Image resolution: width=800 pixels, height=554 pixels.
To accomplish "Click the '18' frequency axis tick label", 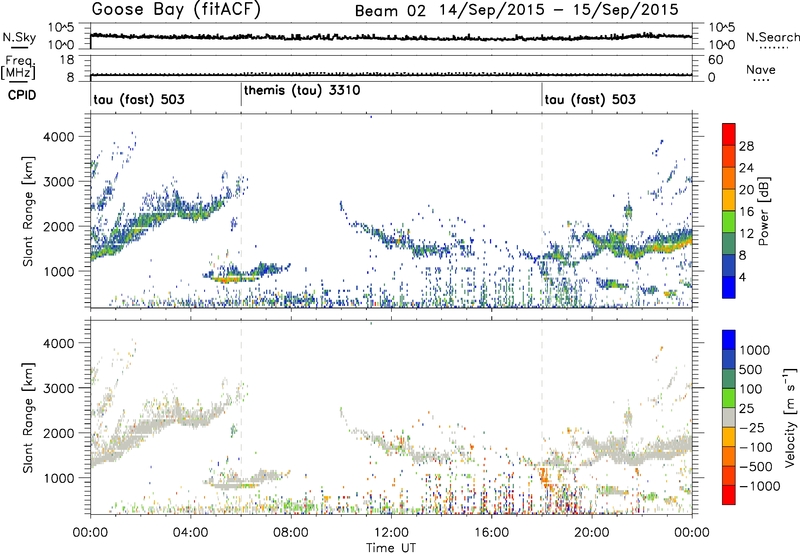I will (67, 60).
